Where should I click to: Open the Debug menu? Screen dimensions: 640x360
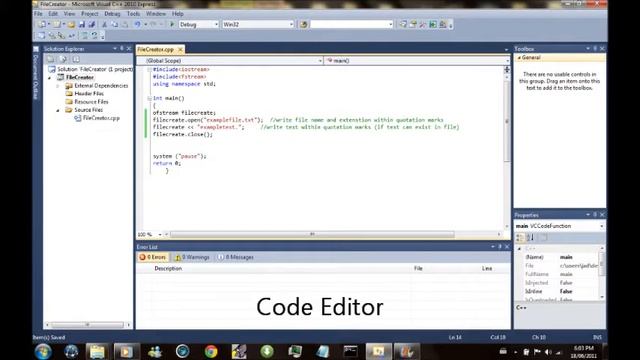point(112,14)
